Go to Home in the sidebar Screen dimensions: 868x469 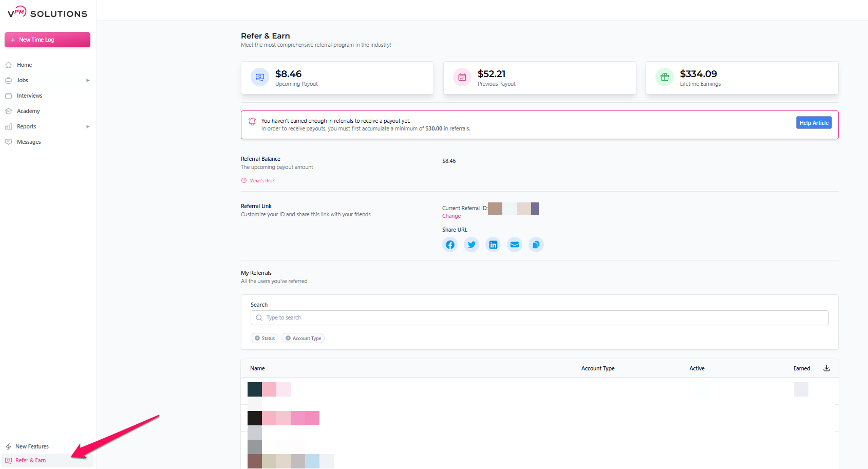[x=24, y=65]
